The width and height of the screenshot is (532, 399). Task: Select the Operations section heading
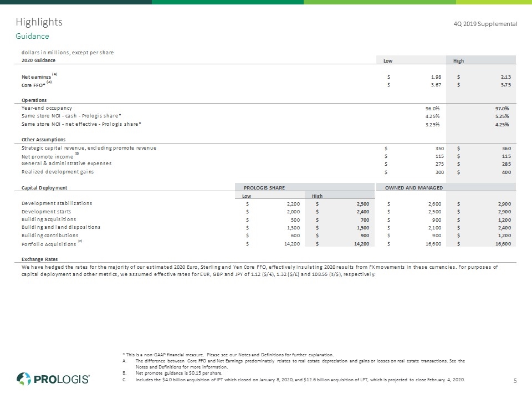pyautogui.click(x=34, y=100)
